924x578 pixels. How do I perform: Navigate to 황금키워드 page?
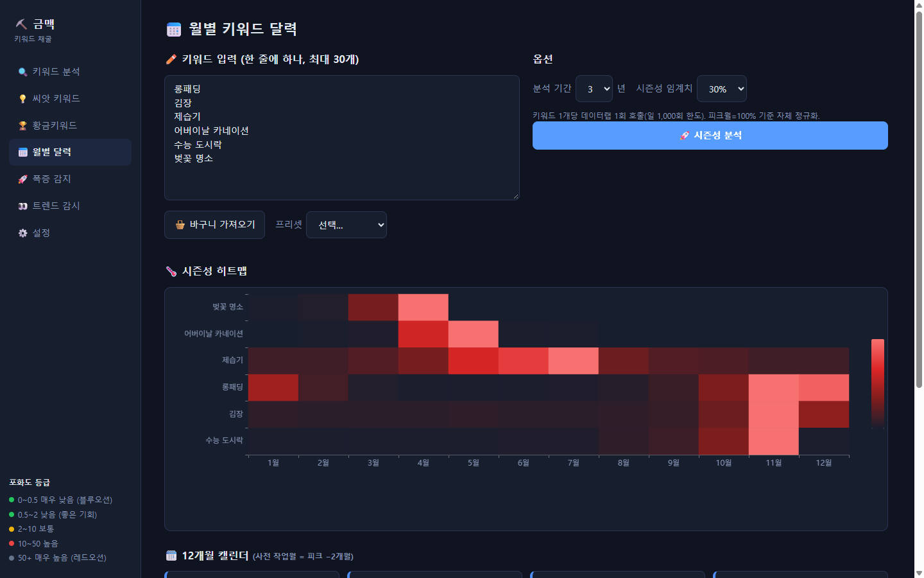[x=70, y=126]
